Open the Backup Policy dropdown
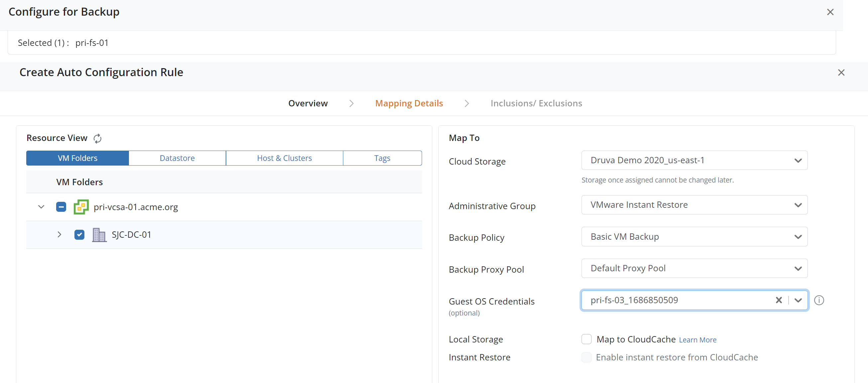 tap(694, 237)
